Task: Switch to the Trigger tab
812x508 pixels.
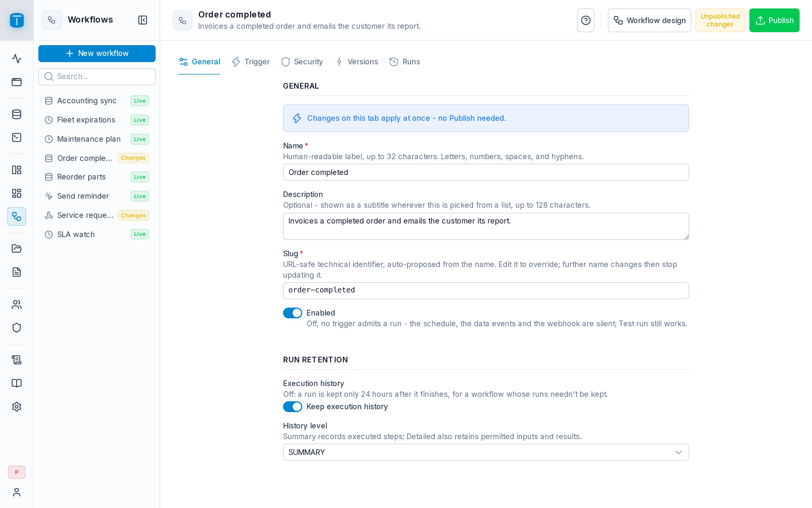Action: (251, 62)
